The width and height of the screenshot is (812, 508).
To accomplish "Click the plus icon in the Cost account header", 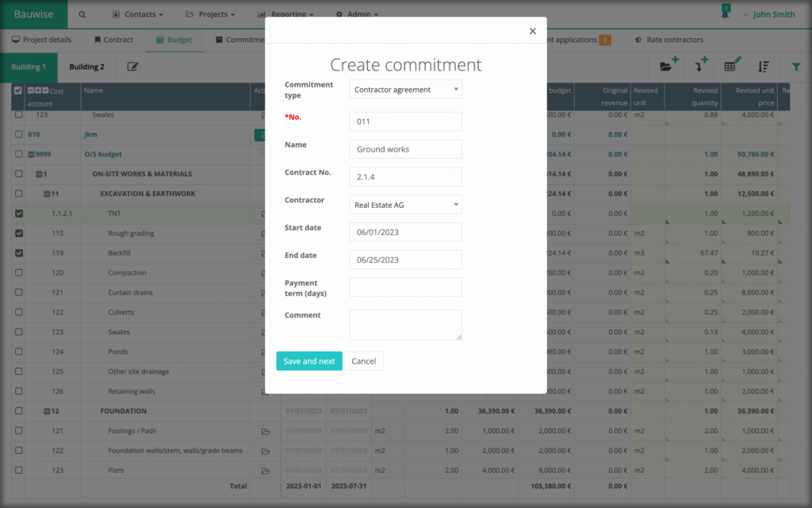I will (x=38, y=90).
